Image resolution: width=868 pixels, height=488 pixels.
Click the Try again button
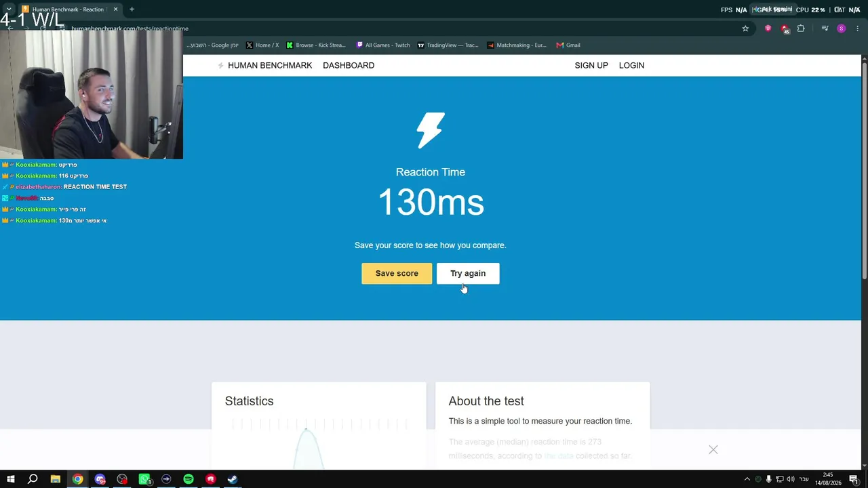pyautogui.click(x=468, y=273)
